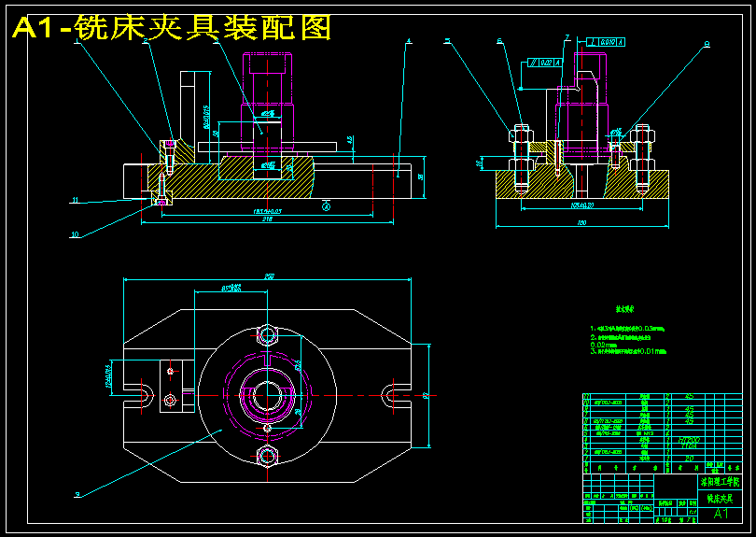Select the '1:1' scale cell in title block
Image resolution: width=756 pixels, height=537 pixels.
pyautogui.click(x=693, y=512)
